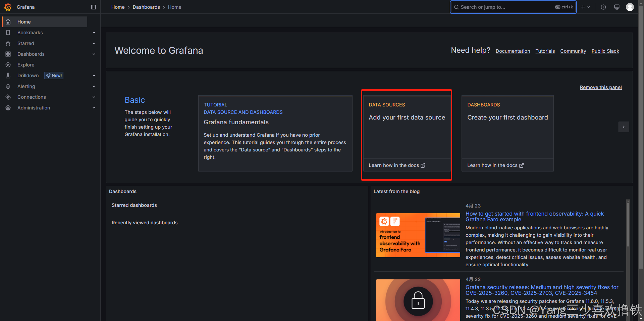Viewport: 644px width, 321px height.
Task: Click the search magnifier icon
Action: coord(457,7)
